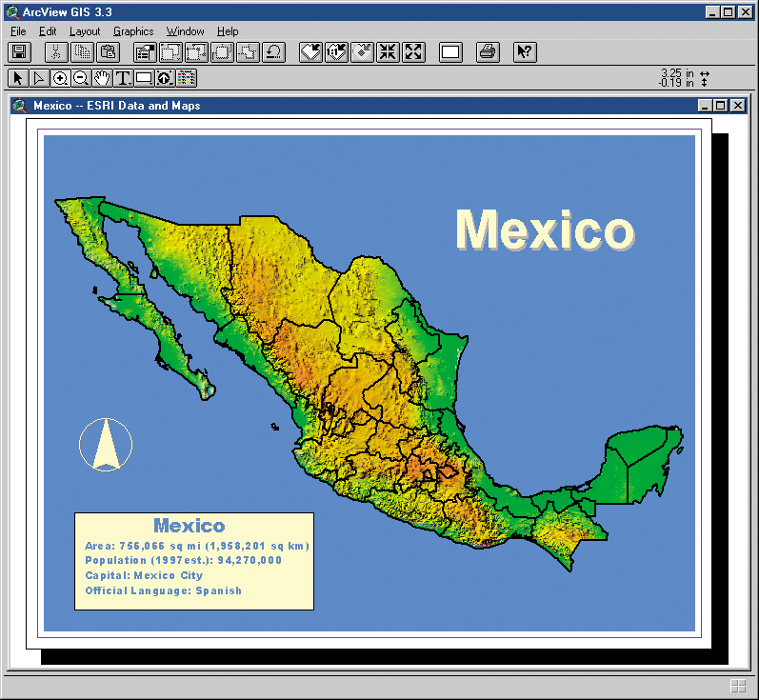Click the Zoom to Actual Size 1:1 icon
The height and width of the screenshot is (700, 759).
[x=336, y=51]
